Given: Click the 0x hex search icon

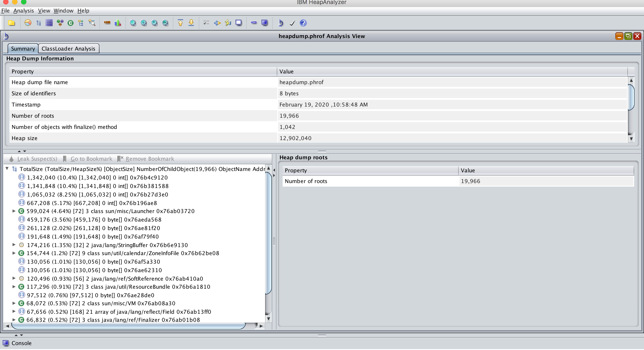Looking at the screenshot, I should coord(165,23).
